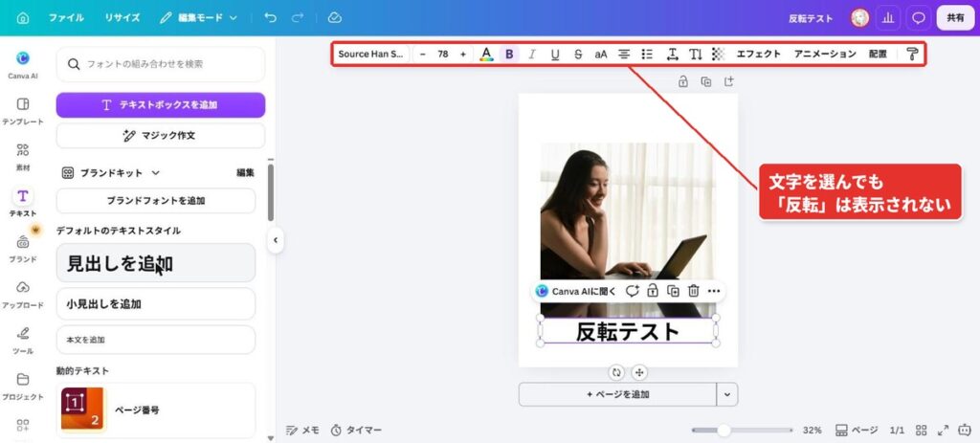Select the ページ番号 dynamic text thumbnail
Viewport: 980px width, 443px height.
pyautogui.click(x=84, y=410)
